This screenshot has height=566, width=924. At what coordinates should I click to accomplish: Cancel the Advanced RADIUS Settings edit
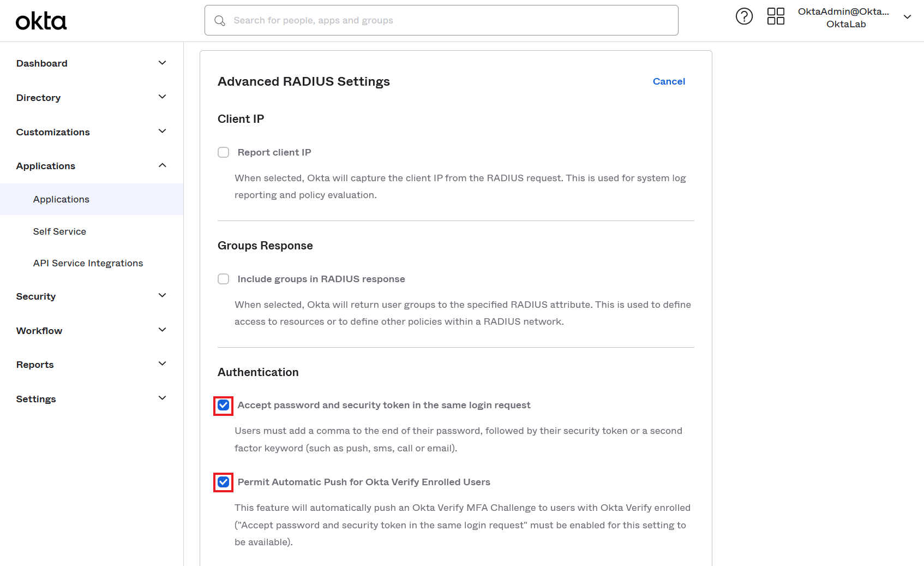(x=669, y=81)
